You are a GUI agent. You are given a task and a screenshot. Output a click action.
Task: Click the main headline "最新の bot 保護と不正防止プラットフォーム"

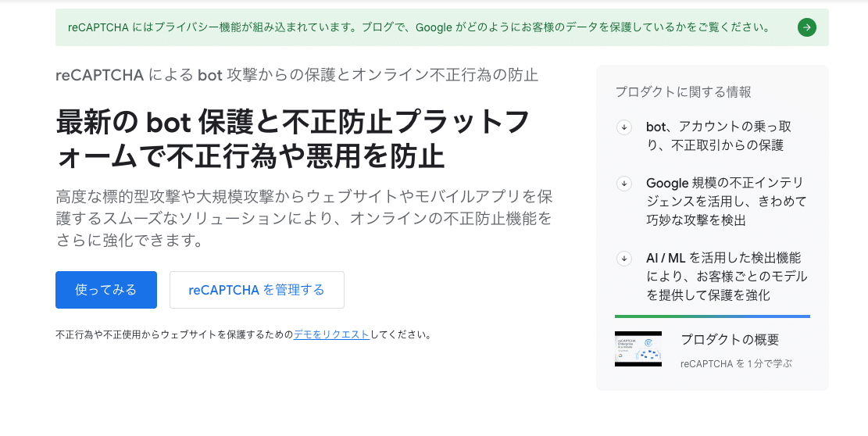pyautogui.click(x=292, y=138)
